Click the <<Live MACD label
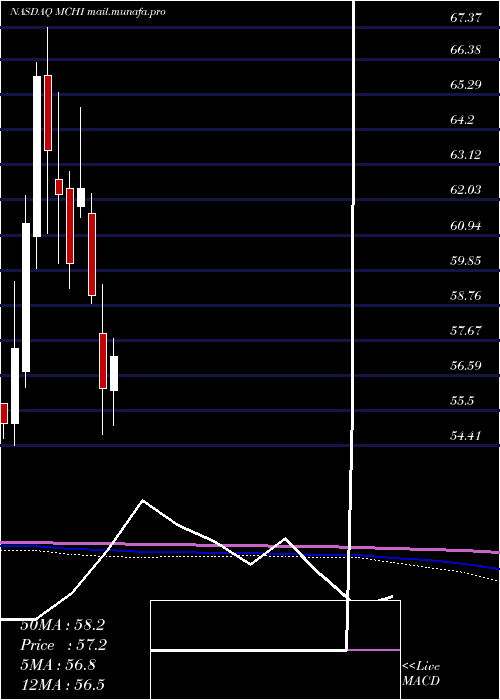 point(421,673)
